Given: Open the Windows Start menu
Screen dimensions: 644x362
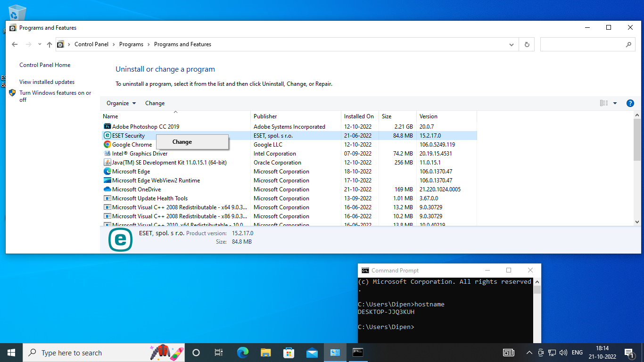Looking at the screenshot, I should [11, 353].
